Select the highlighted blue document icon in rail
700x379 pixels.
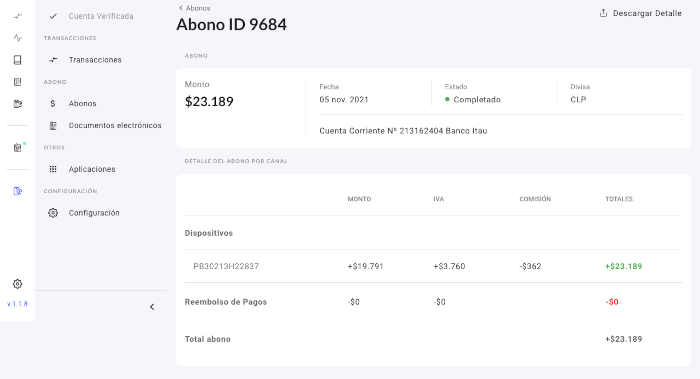click(17, 191)
